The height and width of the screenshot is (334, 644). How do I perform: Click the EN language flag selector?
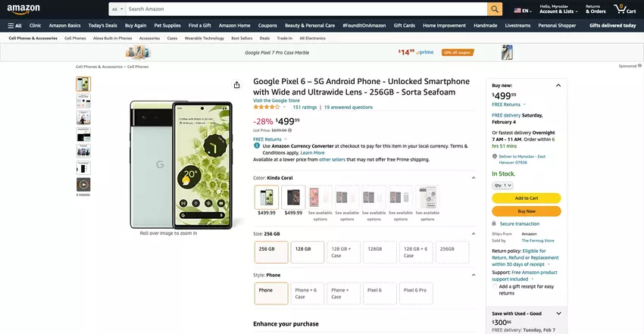521,10
